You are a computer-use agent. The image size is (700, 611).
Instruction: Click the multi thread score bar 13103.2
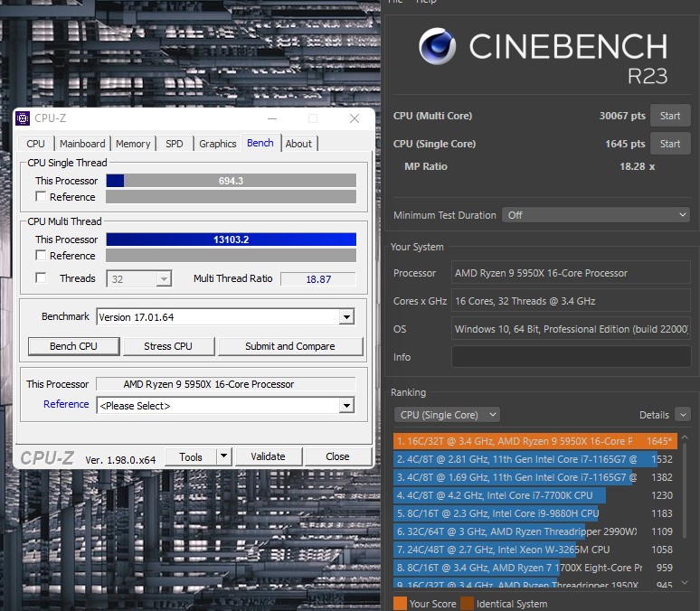pos(232,240)
